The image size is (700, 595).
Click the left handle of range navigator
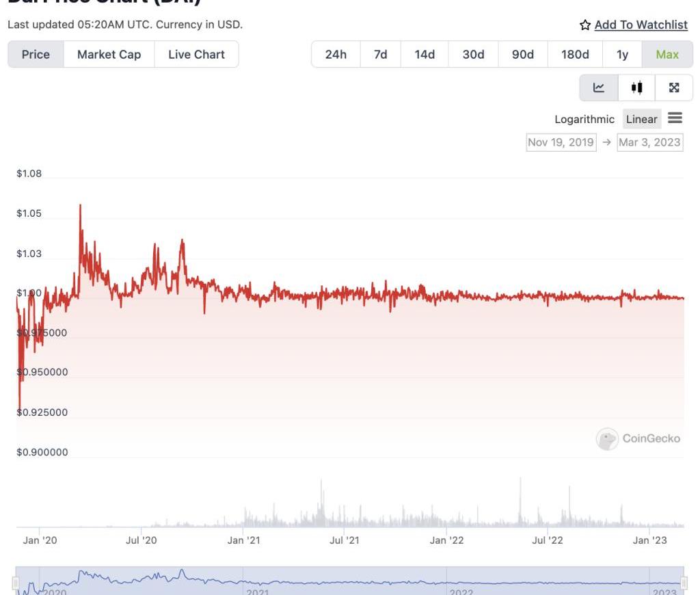click(x=16, y=583)
